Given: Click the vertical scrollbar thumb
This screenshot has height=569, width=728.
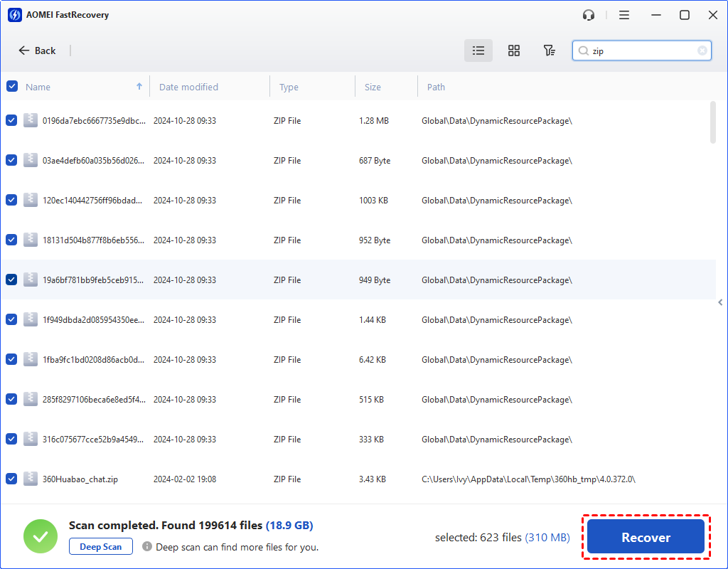Looking at the screenshot, I should pos(713,122).
